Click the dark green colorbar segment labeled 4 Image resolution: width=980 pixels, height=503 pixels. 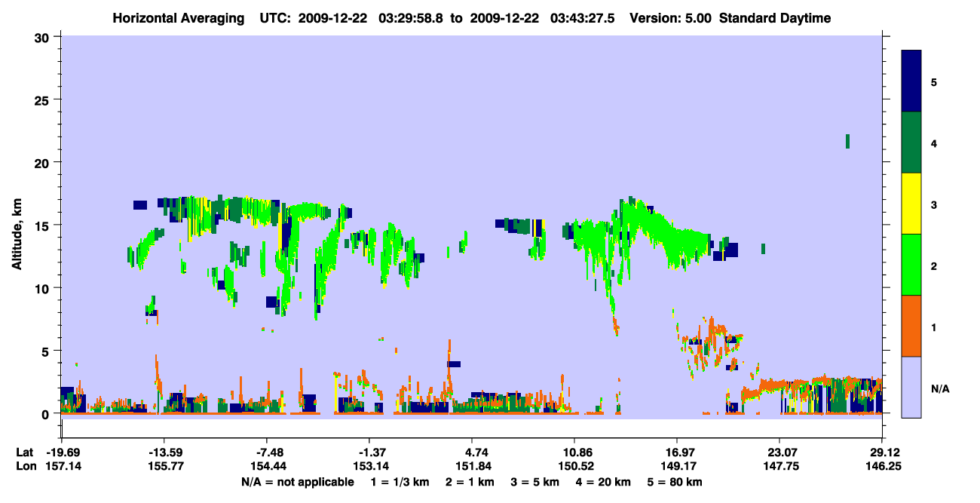tap(911, 143)
